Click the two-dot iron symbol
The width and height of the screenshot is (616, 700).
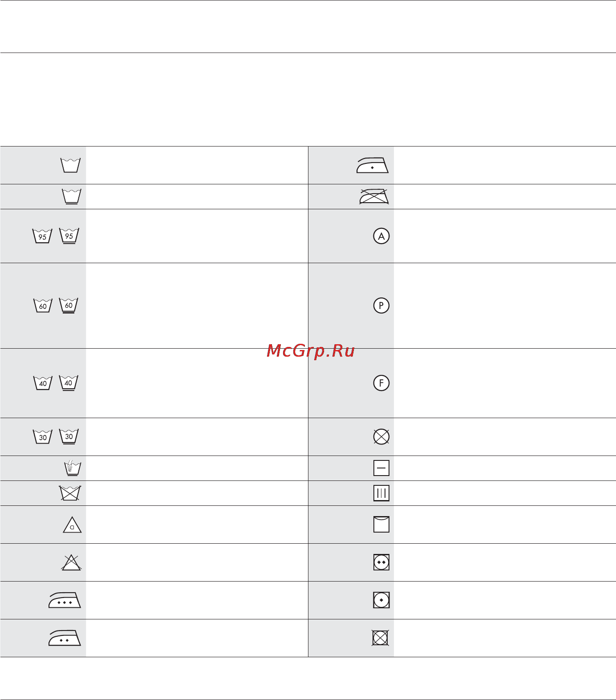(x=65, y=638)
